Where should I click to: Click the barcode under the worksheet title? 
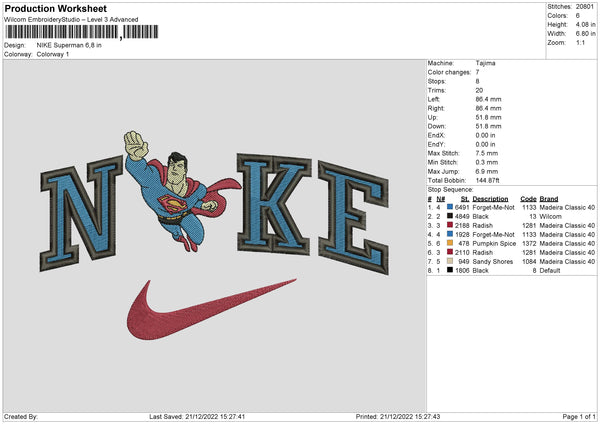(82, 32)
